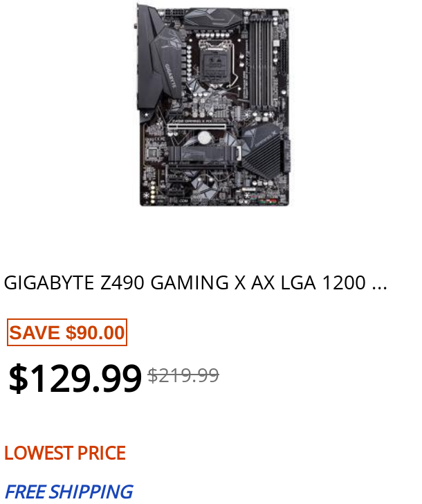Click the GIGABYTE logo on the heatsink
The image size is (422, 504).
171,76
